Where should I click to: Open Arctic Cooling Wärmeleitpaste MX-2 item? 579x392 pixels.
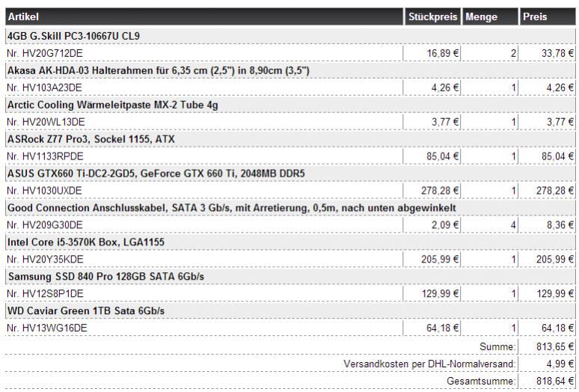click(112, 105)
